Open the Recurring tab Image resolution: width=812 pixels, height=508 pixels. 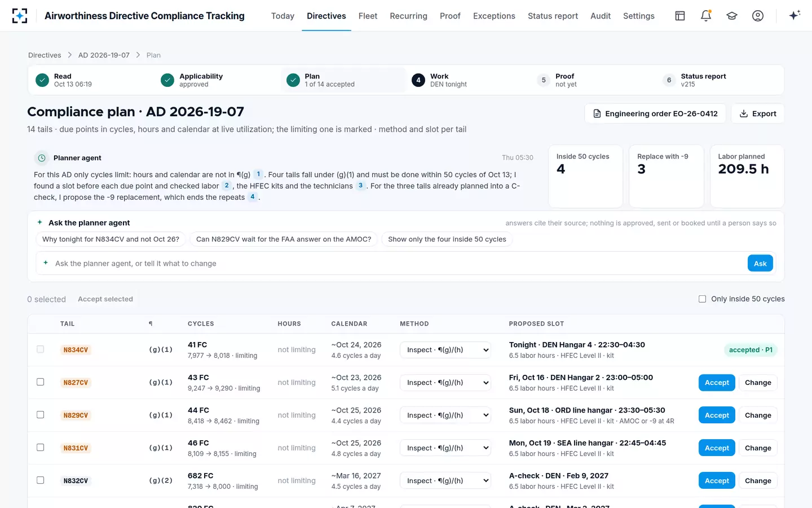(x=408, y=16)
